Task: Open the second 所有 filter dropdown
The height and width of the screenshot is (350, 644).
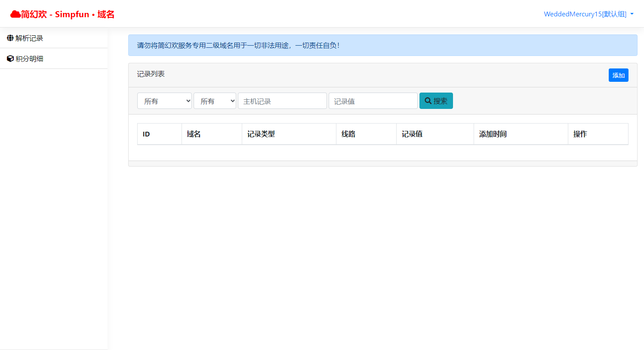Action: click(x=215, y=101)
